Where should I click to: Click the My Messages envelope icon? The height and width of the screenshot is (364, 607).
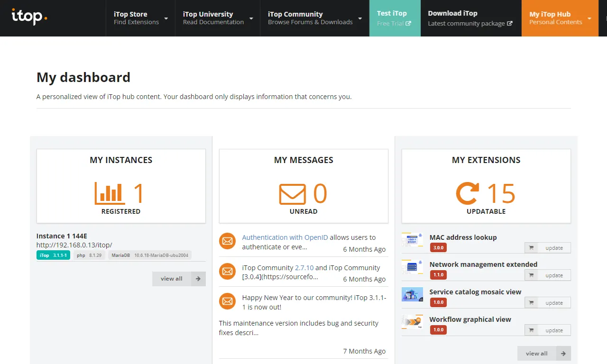pos(293,193)
